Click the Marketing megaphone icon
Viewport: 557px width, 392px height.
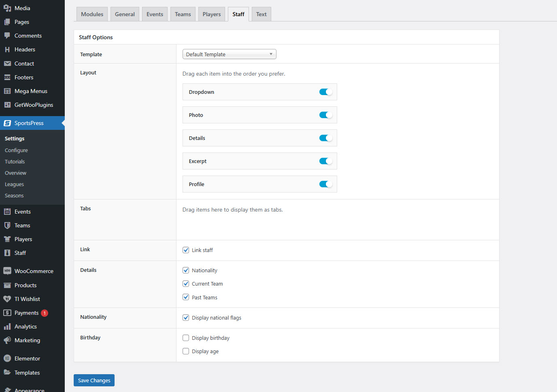pyautogui.click(x=7, y=340)
